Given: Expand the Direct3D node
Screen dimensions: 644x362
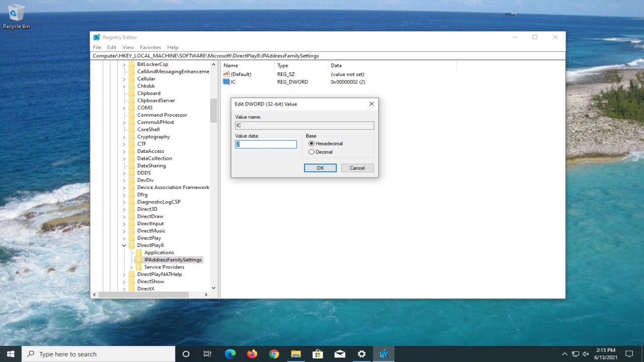Looking at the screenshot, I should pos(124,209).
